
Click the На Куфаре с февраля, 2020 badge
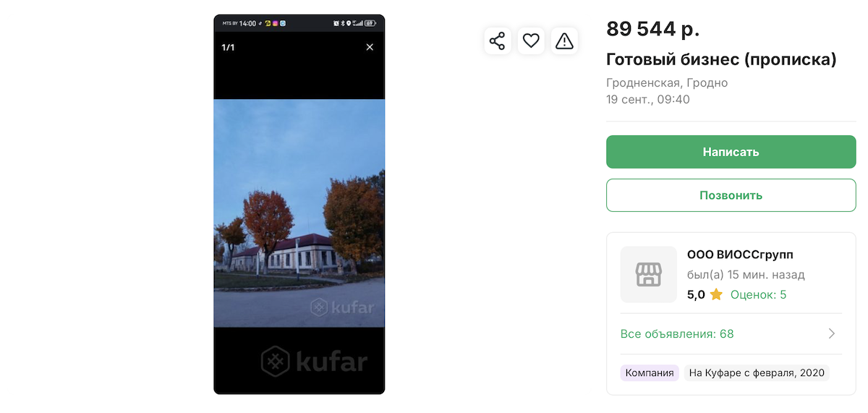pyautogui.click(x=757, y=373)
